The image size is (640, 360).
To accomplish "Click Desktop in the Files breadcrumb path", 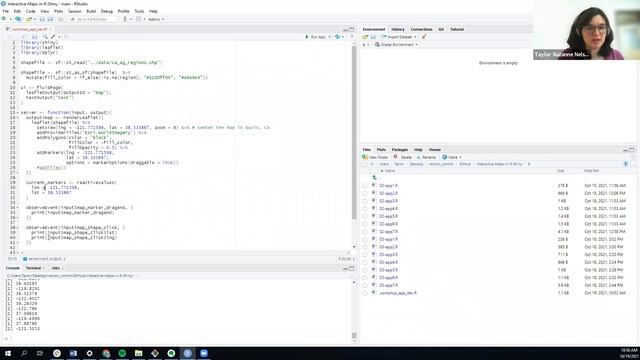I will click(x=416, y=164).
